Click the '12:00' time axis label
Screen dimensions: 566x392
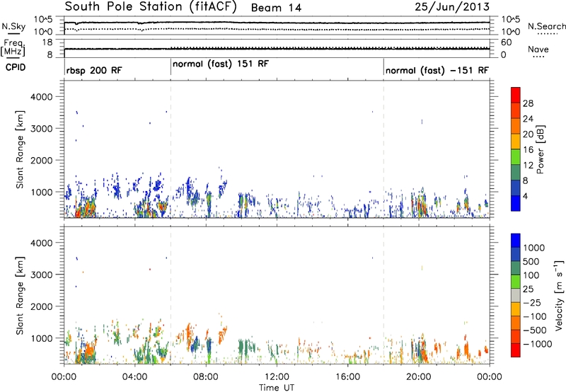click(x=277, y=377)
